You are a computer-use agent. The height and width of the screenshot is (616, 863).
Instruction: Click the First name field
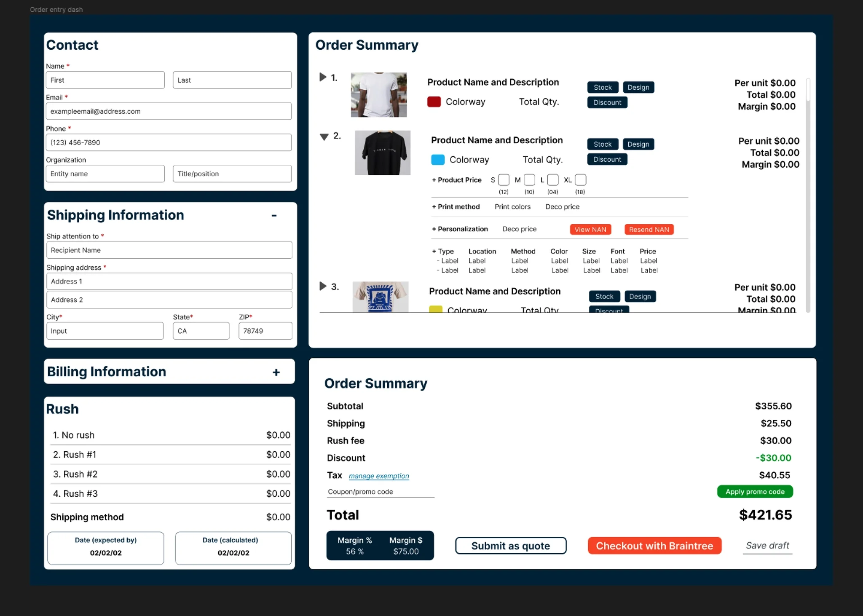click(105, 80)
